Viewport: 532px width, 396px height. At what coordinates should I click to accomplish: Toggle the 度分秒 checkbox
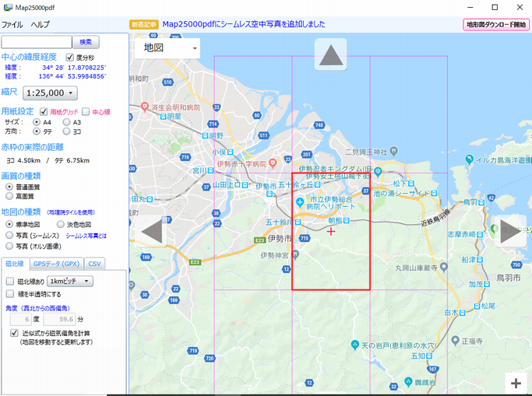click(69, 57)
